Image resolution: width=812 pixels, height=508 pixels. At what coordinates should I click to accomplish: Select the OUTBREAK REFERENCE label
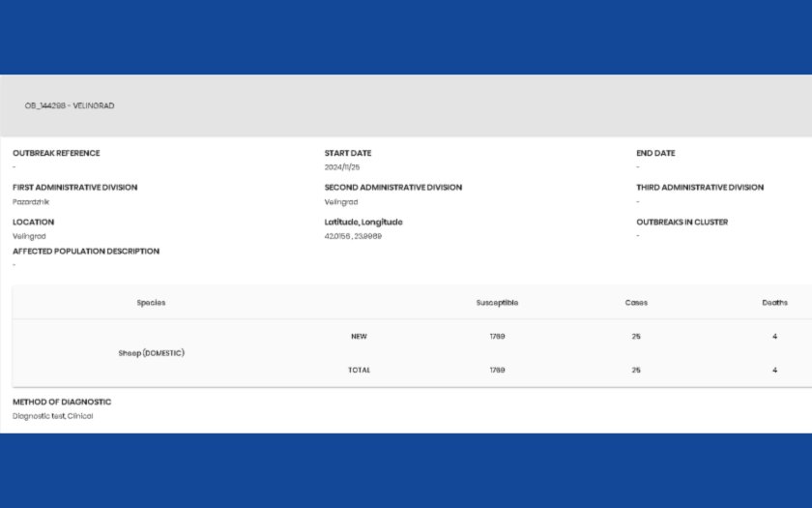[56, 153]
